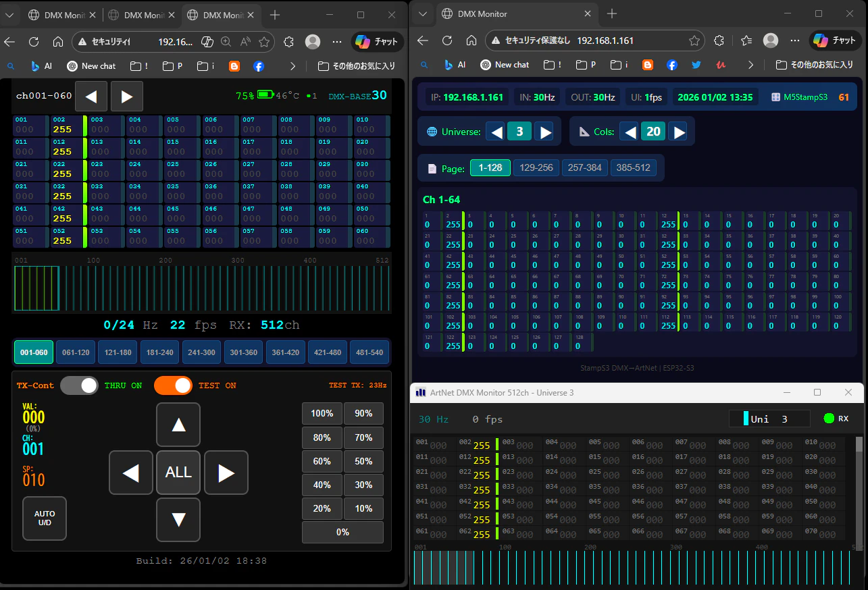The width and height of the screenshot is (868, 590).
Task: Open the favorites list icon in right browser toolbar
Action: point(746,41)
